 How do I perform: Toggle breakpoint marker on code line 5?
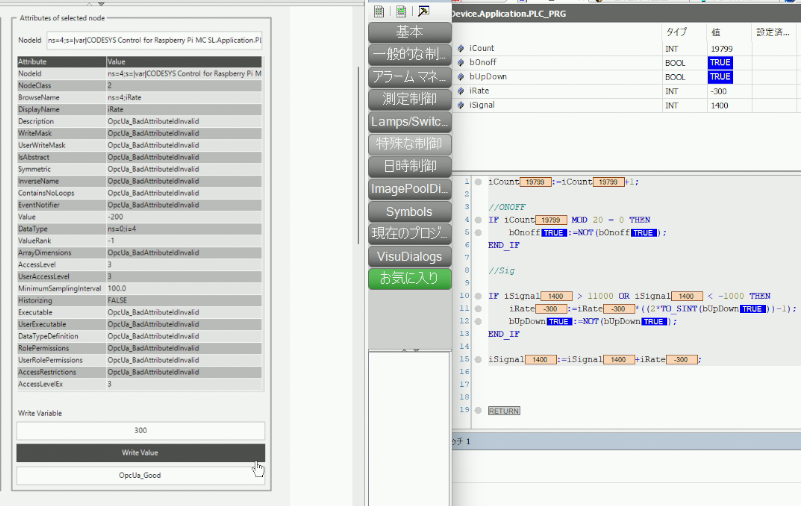tap(478, 233)
